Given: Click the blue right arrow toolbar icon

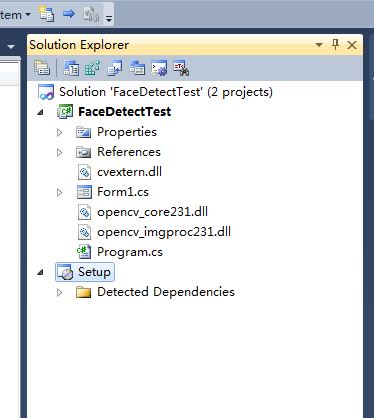Looking at the screenshot, I should tap(69, 14).
